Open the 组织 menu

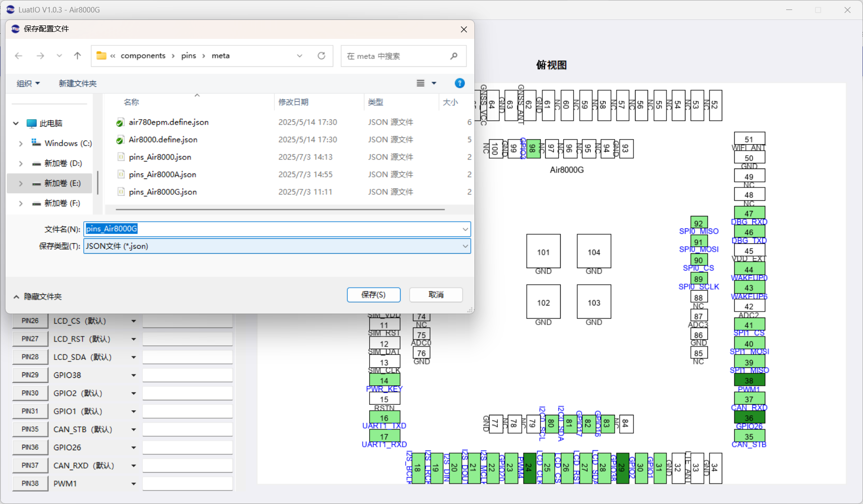click(28, 83)
